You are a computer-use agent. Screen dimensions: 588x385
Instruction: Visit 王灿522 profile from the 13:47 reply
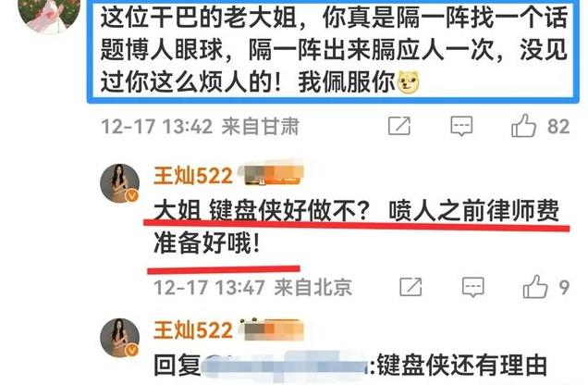click(x=193, y=176)
